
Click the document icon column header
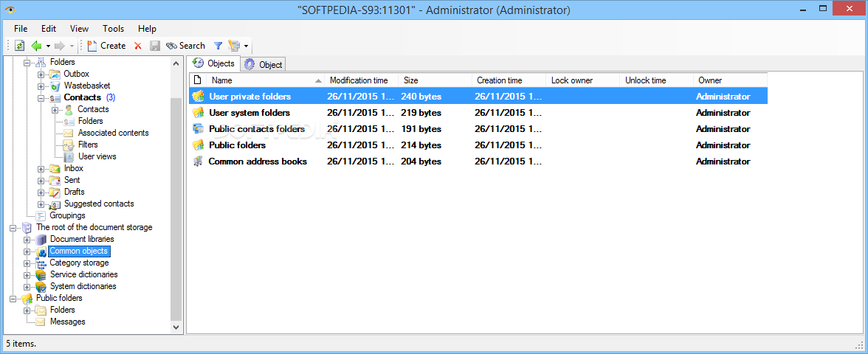coord(197,80)
